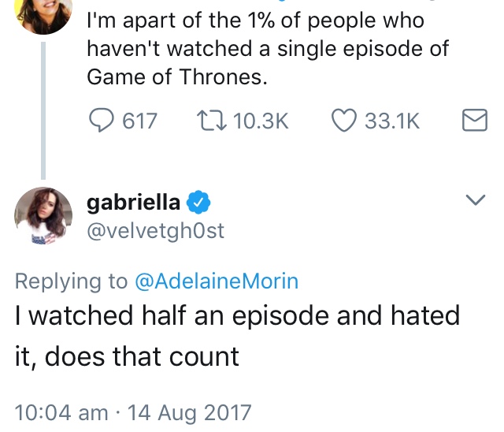
Task: Tap the "I watched half an episode" reply text
Action: 236,335
